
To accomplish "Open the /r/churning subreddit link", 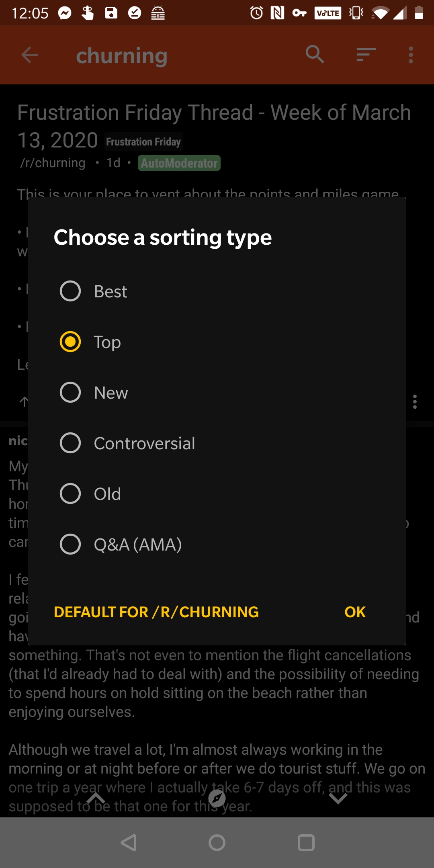I will [53, 162].
